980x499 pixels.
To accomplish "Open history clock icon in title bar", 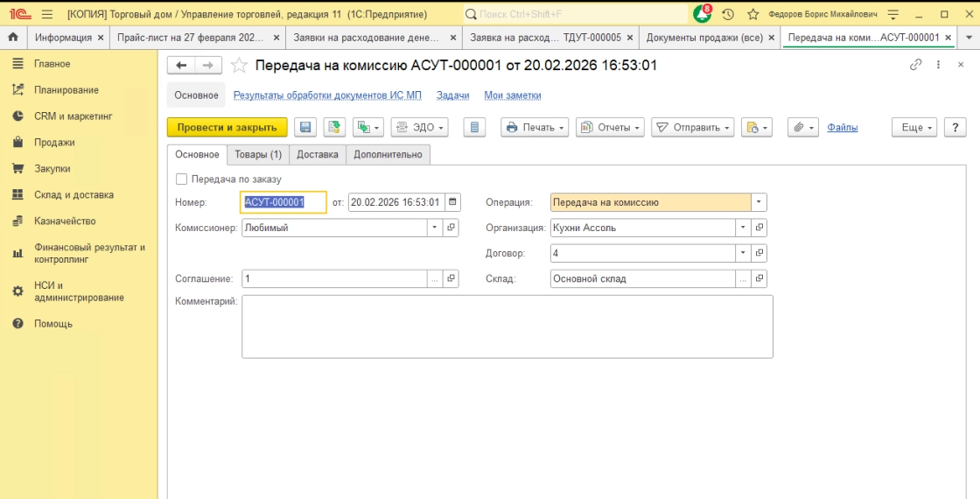I will [x=727, y=14].
